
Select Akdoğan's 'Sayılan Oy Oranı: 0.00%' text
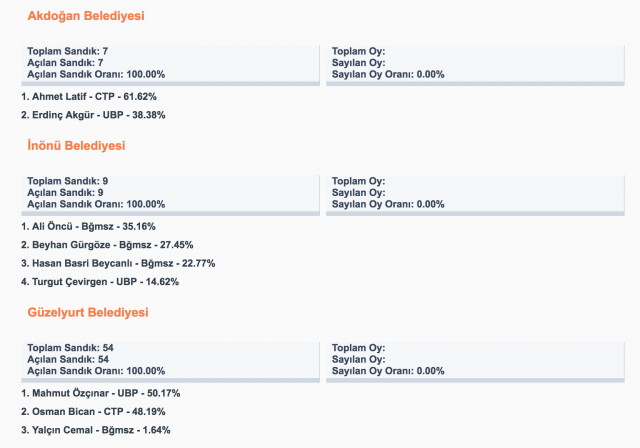pyautogui.click(x=387, y=73)
